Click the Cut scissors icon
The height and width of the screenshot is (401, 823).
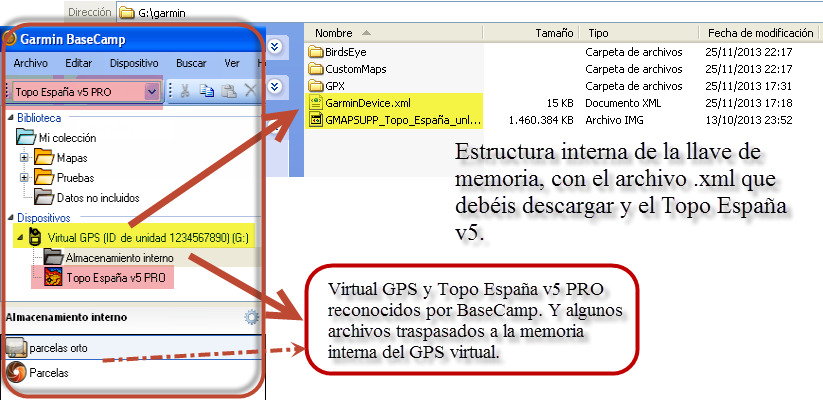pyautogui.click(x=184, y=91)
